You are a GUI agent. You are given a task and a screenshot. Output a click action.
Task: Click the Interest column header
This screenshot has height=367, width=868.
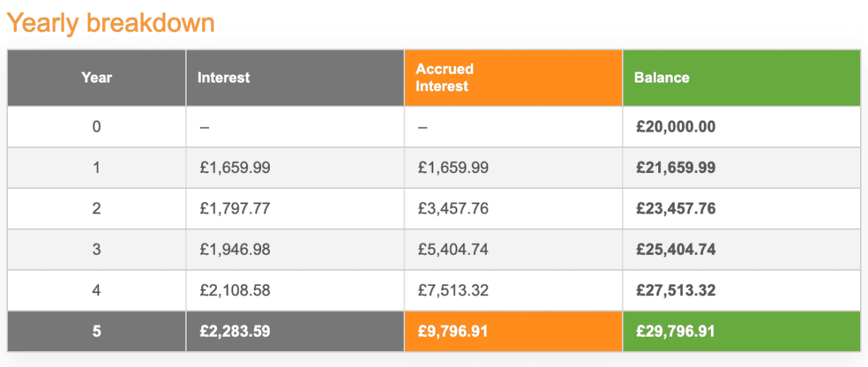click(224, 77)
